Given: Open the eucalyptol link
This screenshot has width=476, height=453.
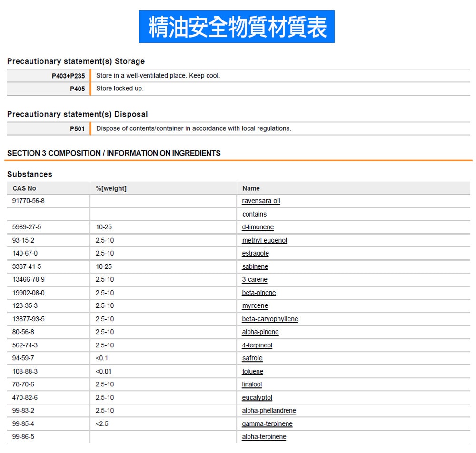Looking at the screenshot, I should 257,397.
